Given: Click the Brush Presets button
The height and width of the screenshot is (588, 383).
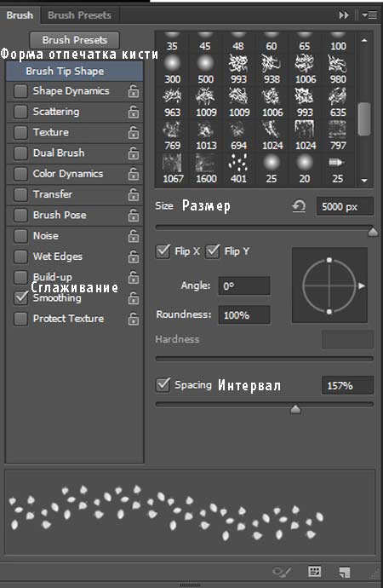Looking at the screenshot, I should coord(75,40).
